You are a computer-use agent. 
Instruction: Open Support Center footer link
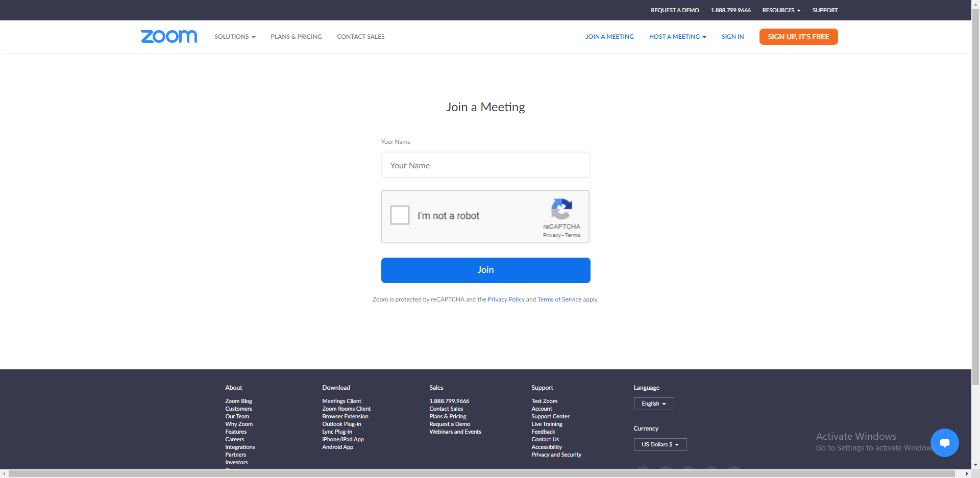pyautogui.click(x=551, y=416)
